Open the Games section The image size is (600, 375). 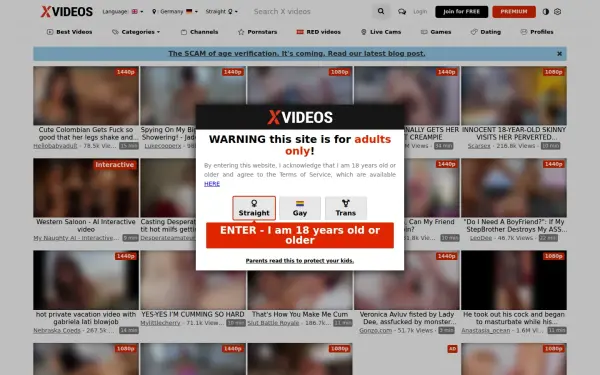436,32
